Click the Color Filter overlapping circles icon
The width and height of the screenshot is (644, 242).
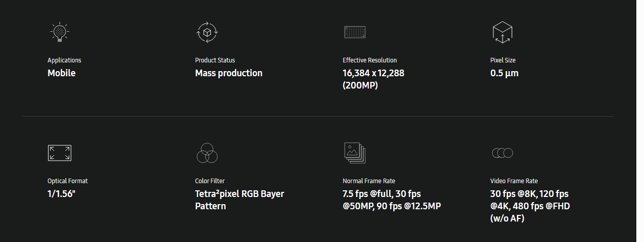coord(207,152)
